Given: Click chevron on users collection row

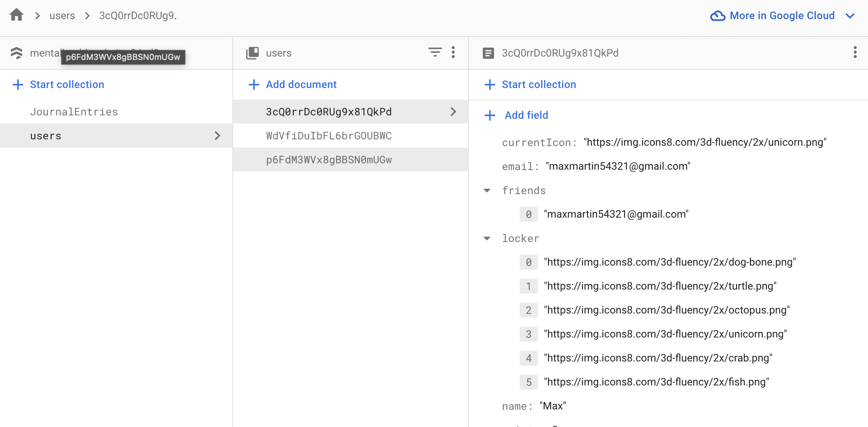Looking at the screenshot, I should 217,136.
